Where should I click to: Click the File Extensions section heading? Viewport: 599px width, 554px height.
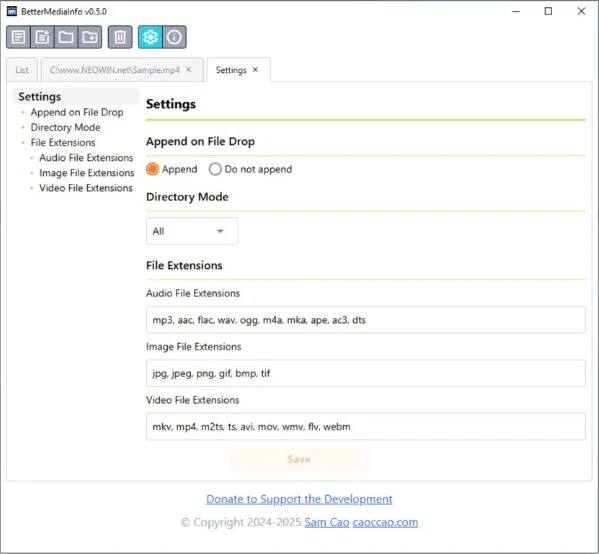tap(184, 266)
